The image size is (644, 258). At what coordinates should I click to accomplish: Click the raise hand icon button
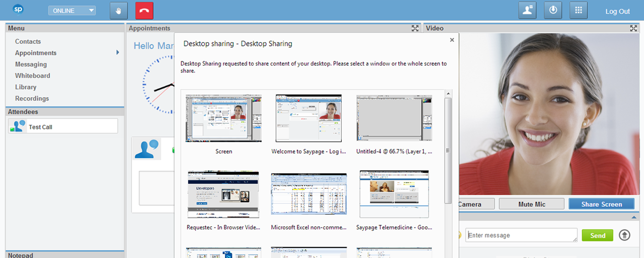119,11
